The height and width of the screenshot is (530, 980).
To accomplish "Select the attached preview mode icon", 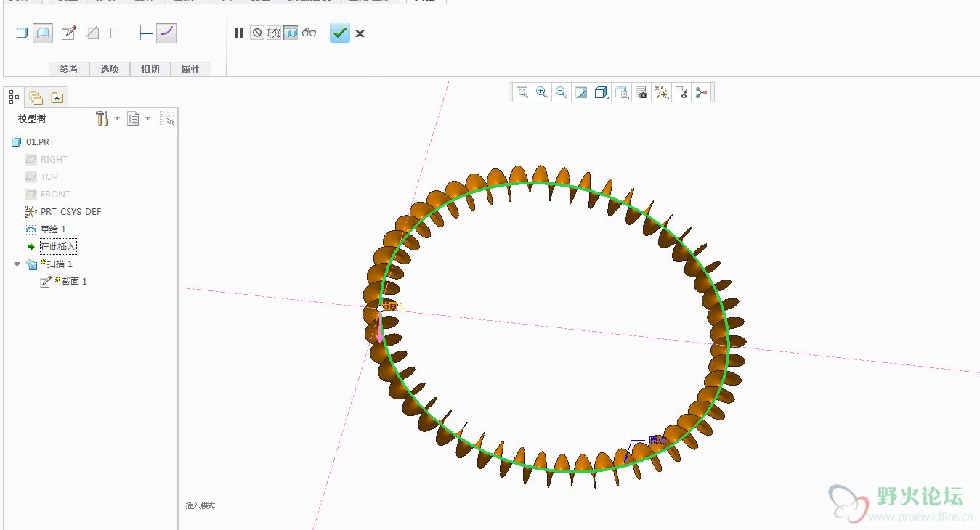I will click(291, 33).
